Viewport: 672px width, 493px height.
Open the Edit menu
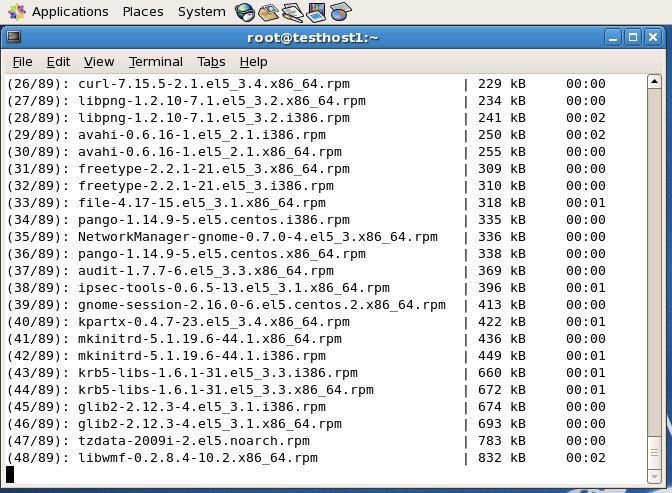58,61
